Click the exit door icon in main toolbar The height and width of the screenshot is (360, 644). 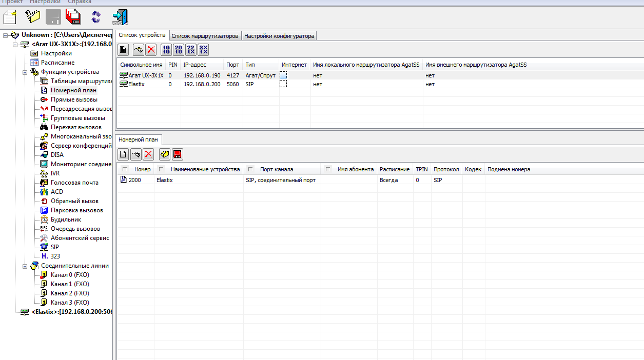tap(120, 17)
